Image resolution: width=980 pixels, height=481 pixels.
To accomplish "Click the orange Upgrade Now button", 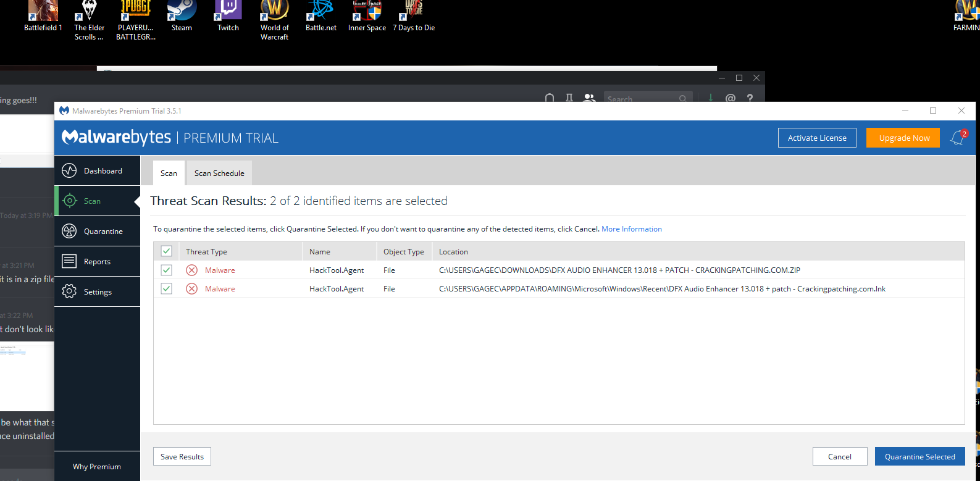I will [903, 138].
